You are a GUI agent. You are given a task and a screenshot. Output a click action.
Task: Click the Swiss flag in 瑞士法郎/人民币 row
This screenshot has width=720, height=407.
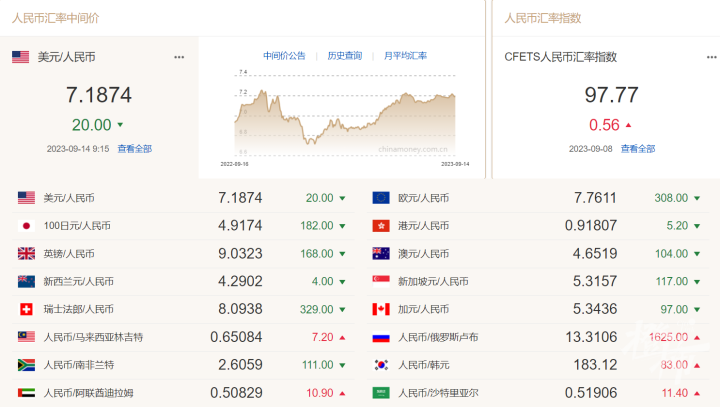(x=26, y=310)
